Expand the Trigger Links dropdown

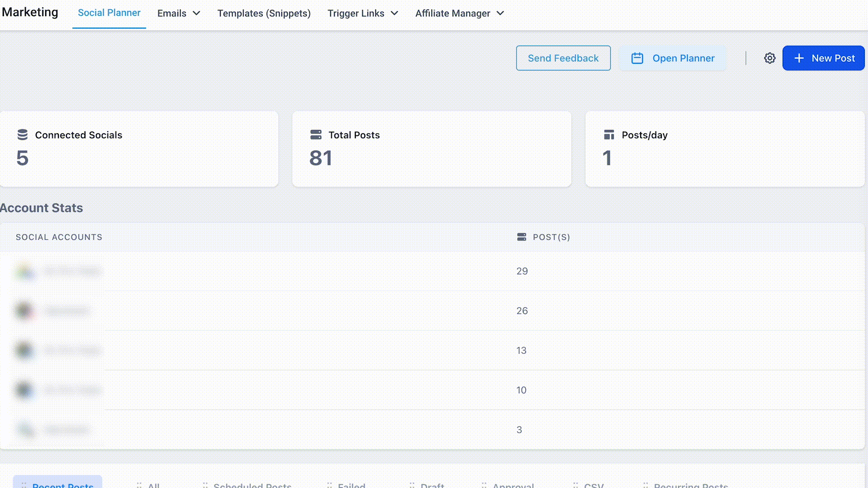394,14
